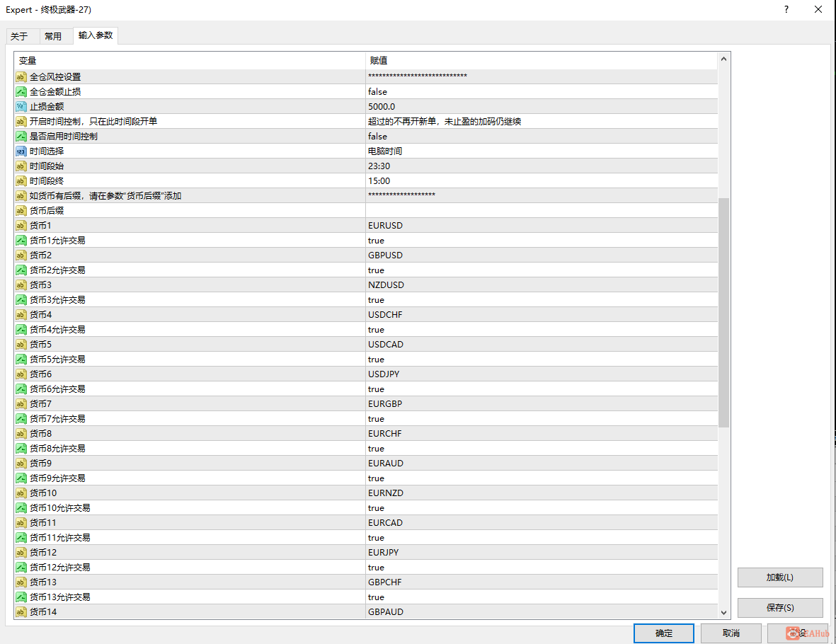Viewport: 836px width, 644px height.
Task: Select the GBPUSD value cell
Action: [542, 255]
